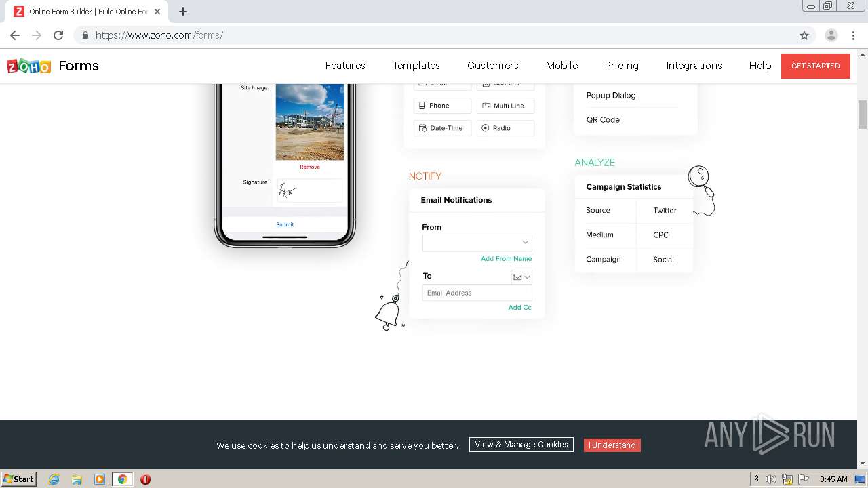This screenshot has width=868, height=488.
Task: Click the address bar URL
Action: pos(159,35)
